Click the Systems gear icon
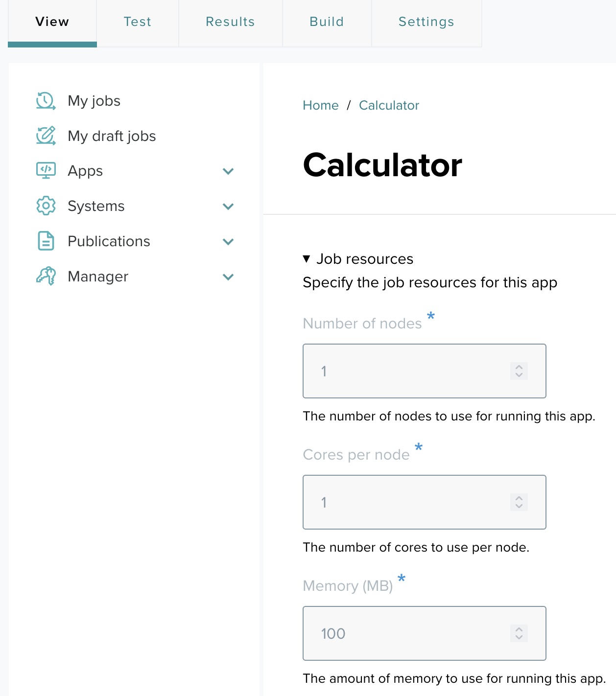The width and height of the screenshot is (616, 696). point(46,206)
